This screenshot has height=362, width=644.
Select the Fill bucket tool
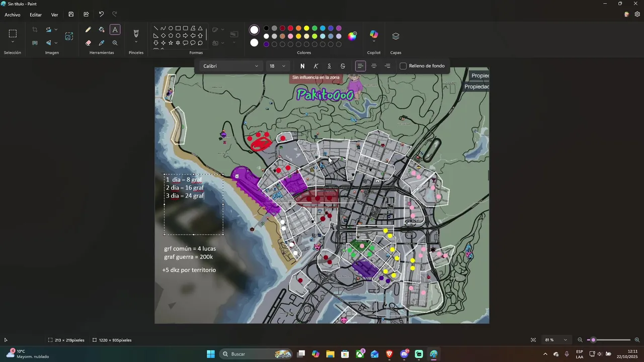click(102, 30)
